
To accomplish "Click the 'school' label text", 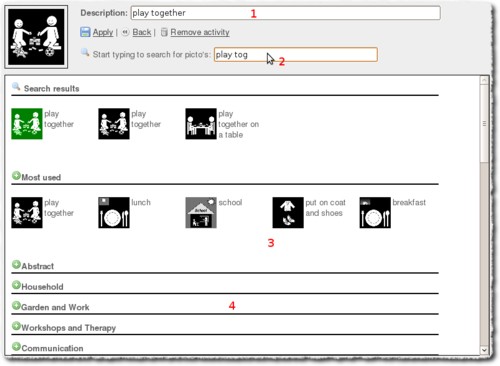I will point(230,203).
